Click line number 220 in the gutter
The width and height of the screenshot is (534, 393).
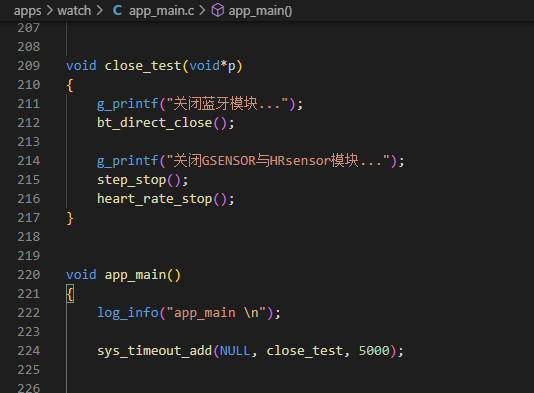29,275
